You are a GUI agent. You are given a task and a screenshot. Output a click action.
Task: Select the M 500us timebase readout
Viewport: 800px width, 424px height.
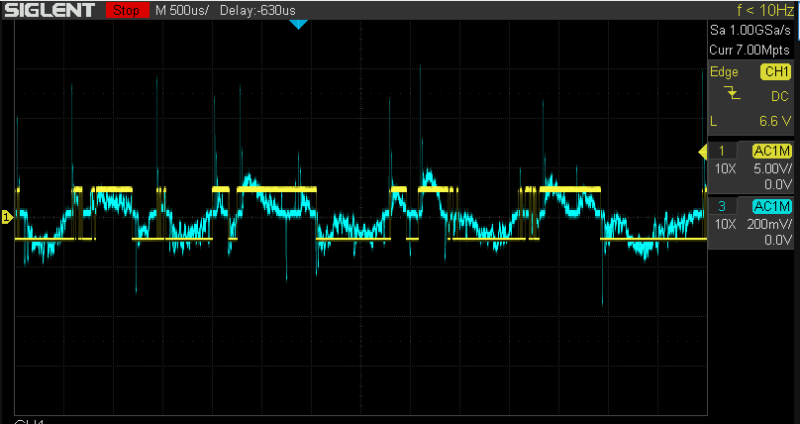183,10
